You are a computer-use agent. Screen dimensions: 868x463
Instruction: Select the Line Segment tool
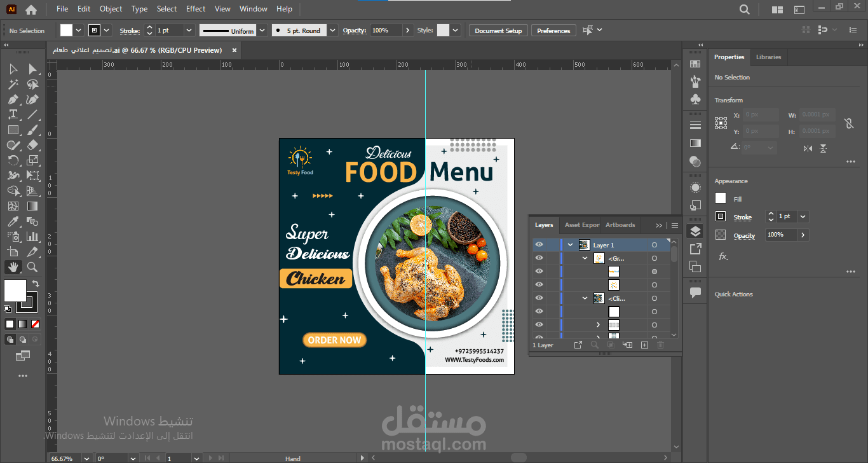coord(32,114)
